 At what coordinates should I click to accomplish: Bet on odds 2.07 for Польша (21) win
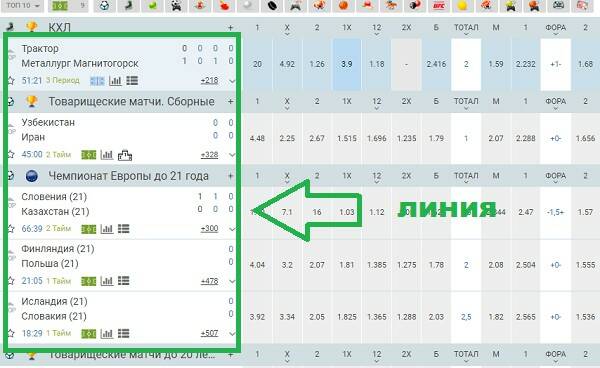[317, 265]
